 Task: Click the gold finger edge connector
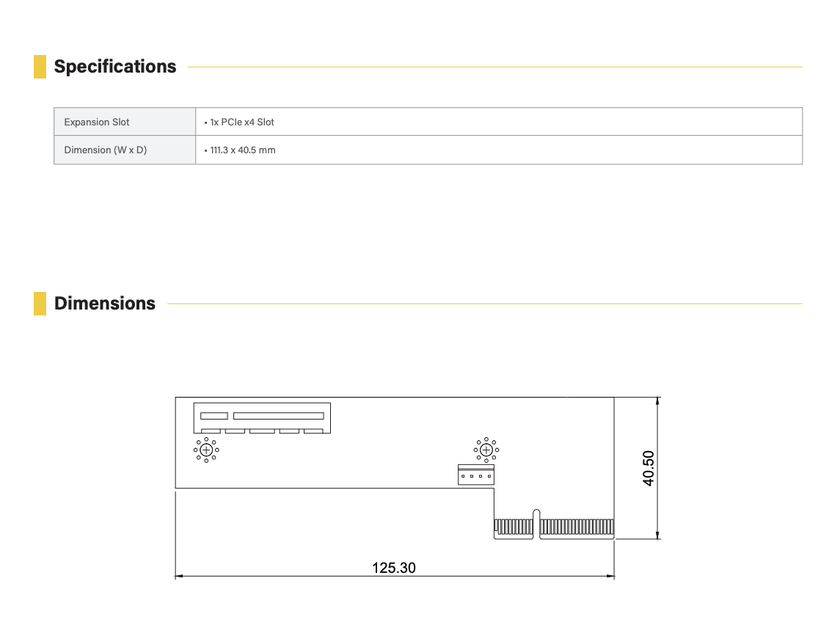click(576, 527)
